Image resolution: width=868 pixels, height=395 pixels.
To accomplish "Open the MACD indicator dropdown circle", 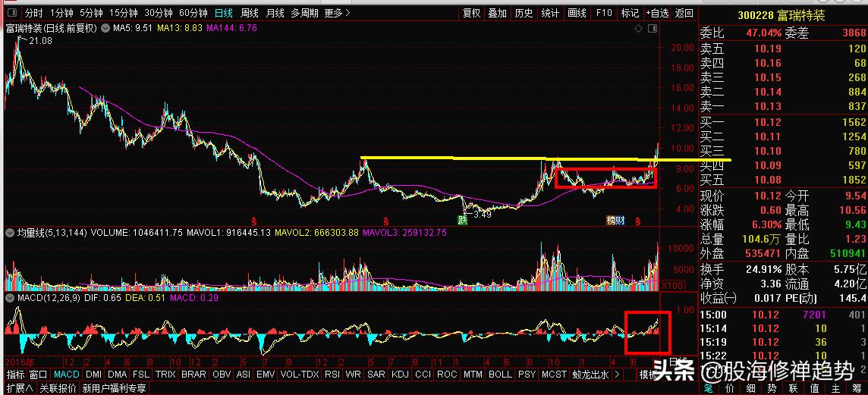I will (8, 298).
